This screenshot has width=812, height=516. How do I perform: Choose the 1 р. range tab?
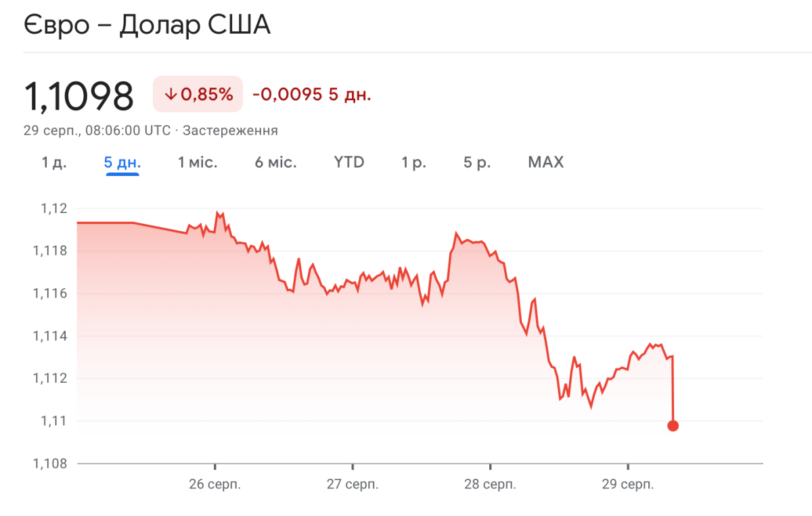(x=413, y=162)
